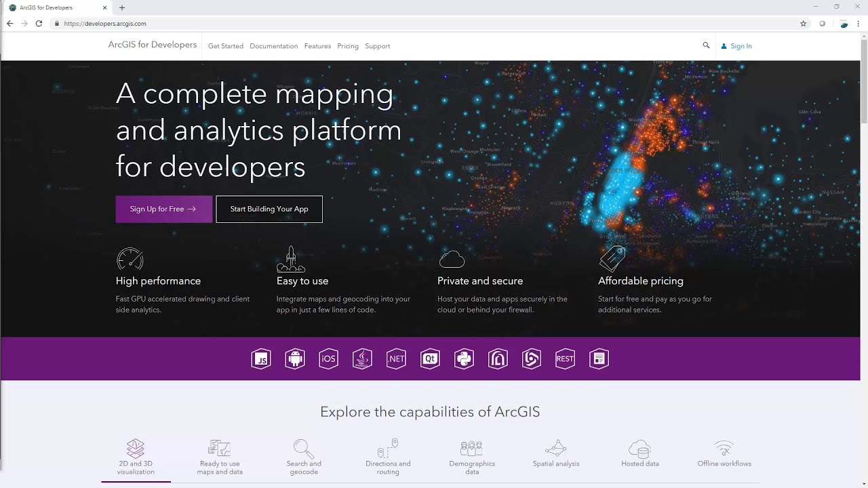
Task: Click the Easy to use heading
Action: coord(302,281)
